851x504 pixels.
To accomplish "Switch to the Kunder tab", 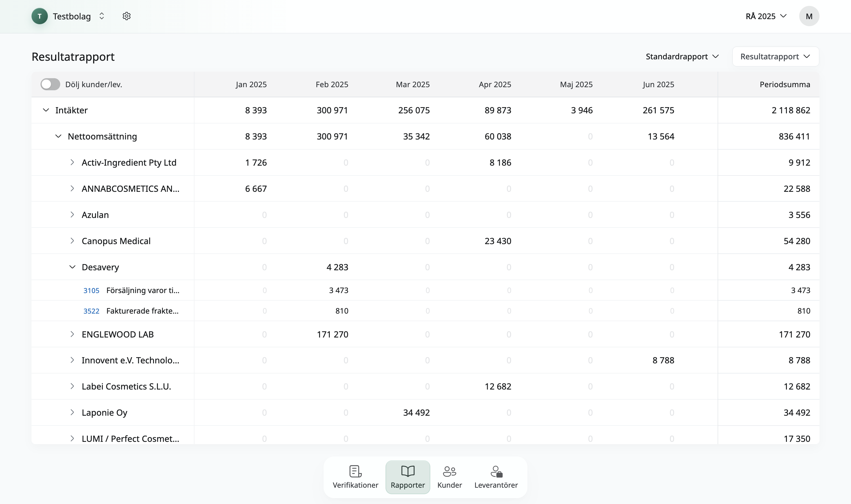I will [449, 477].
